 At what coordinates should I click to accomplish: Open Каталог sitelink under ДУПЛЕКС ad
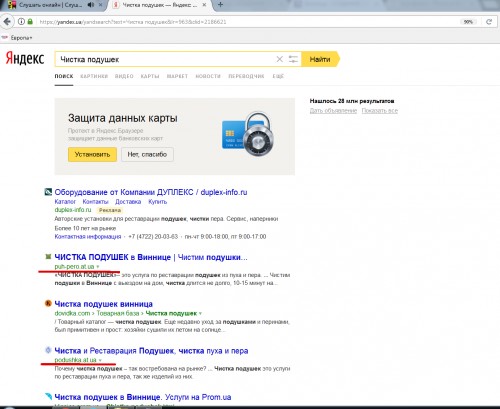coord(65,202)
